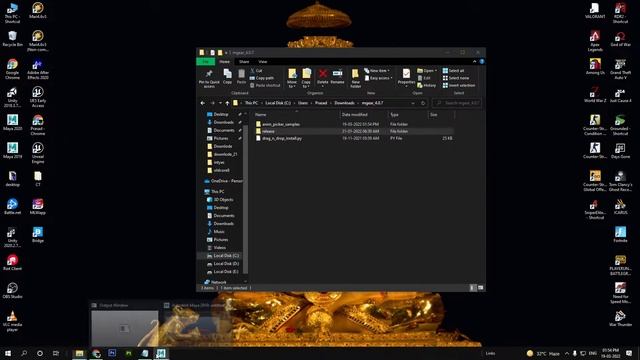The height and width of the screenshot is (360, 640).
Task: Open the Easy access dropdown
Action: tap(378, 78)
